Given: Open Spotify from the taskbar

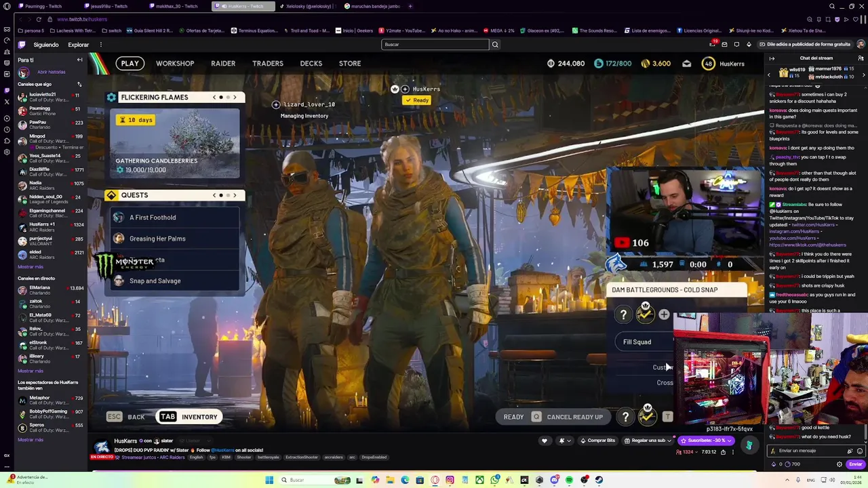Looking at the screenshot, I should [x=569, y=480].
